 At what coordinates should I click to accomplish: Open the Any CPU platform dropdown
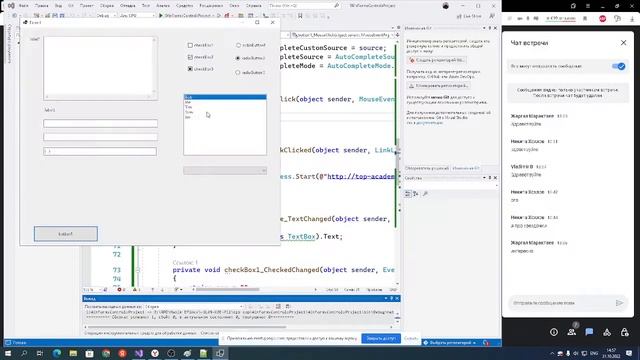pyautogui.click(x=137, y=16)
